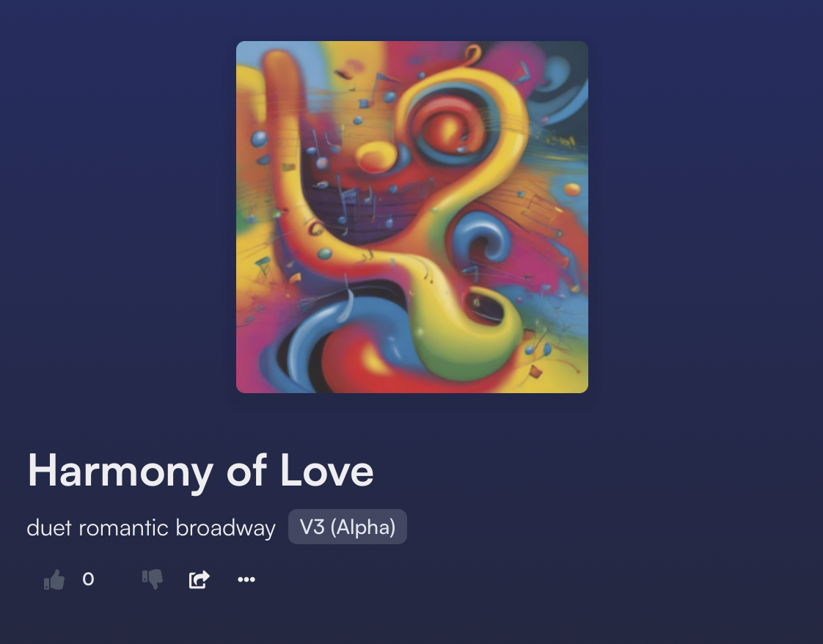823x644 pixels.
Task: Like the song with thumbs up icon
Action: click(x=54, y=579)
